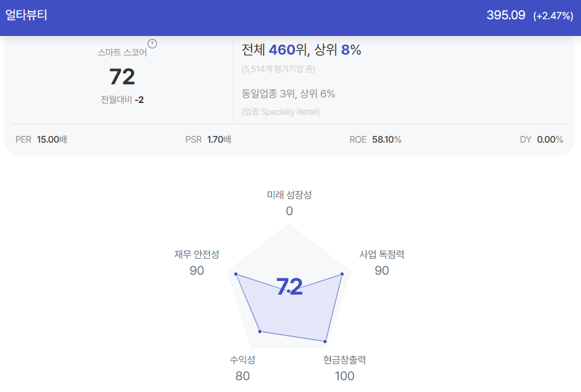Click the 395.09 stock price

[506, 15]
